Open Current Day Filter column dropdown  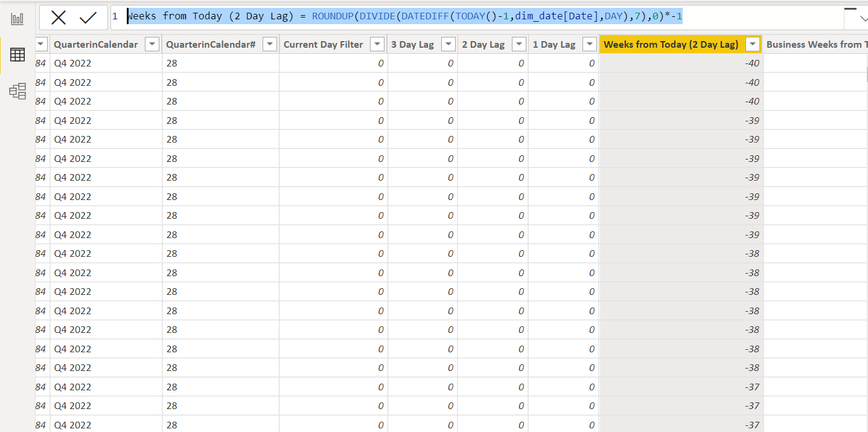(x=377, y=44)
